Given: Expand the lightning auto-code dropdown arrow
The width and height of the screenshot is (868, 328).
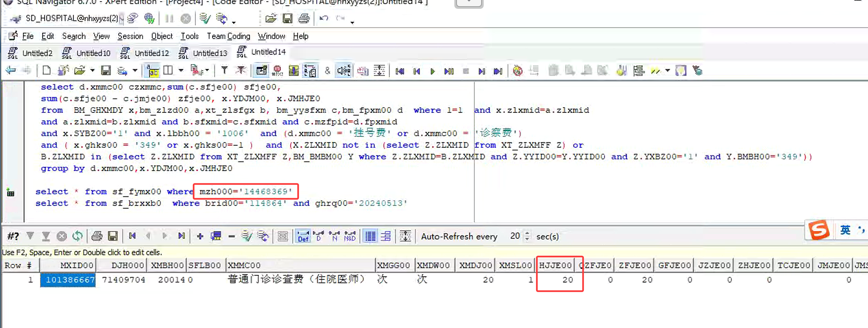Looking at the screenshot, I should [x=667, y=70].
